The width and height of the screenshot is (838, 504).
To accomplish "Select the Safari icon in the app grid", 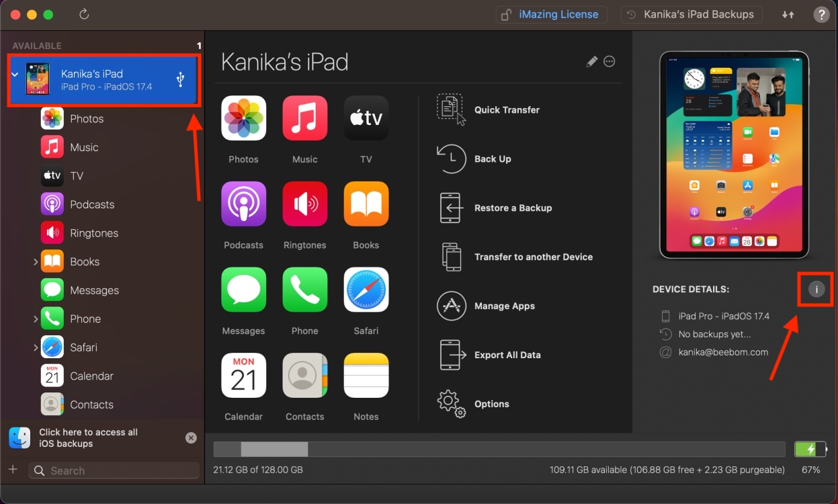I will 366,290.
